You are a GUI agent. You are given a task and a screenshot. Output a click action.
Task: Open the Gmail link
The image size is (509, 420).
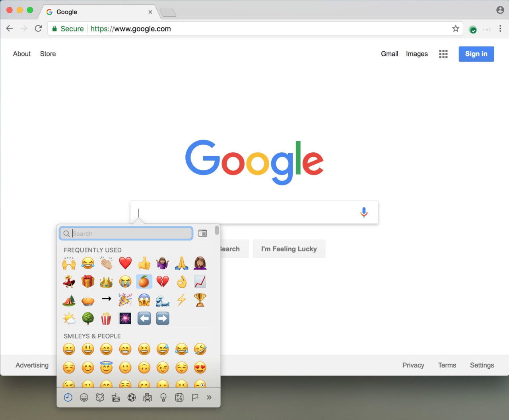pyautogui.click(x=390, y=54)
